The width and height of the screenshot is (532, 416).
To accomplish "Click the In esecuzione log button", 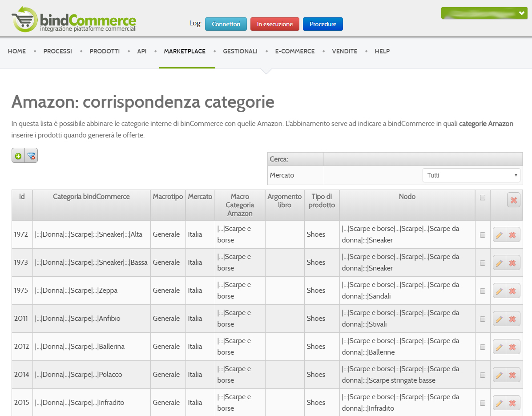I will click(x=275, y=24).
